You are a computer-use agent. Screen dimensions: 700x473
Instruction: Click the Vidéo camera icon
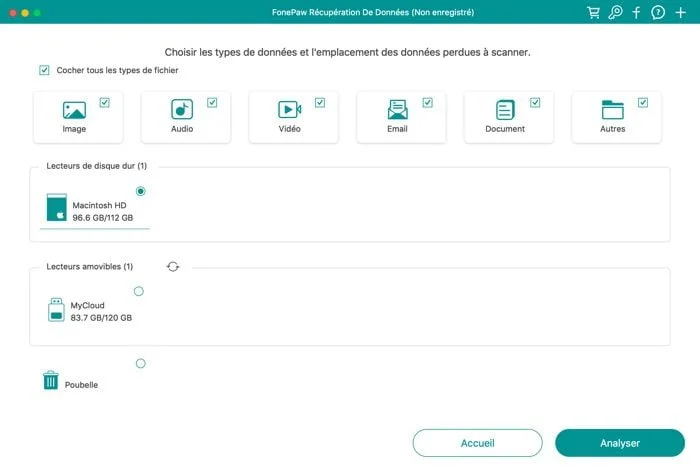[290, 109]
